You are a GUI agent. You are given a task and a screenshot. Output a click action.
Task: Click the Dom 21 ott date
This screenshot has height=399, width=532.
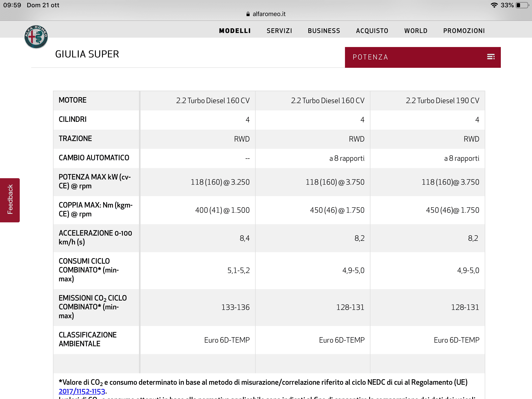coord(43,5)
